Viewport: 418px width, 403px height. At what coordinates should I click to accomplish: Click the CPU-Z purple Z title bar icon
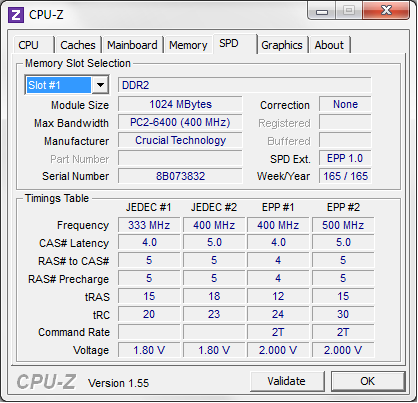(16, 15)
